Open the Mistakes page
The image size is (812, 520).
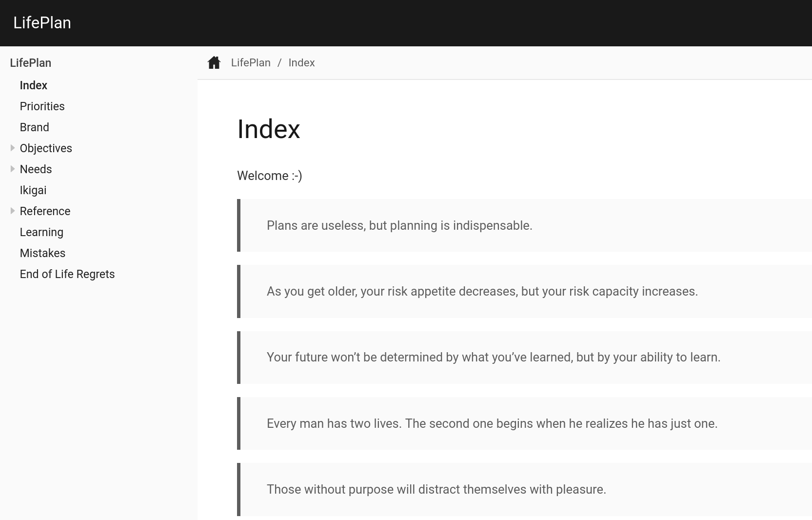tap(42, 253)
